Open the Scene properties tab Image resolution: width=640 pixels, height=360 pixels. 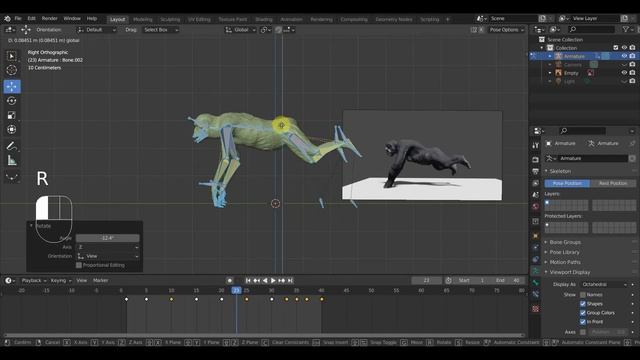point(536,195)
